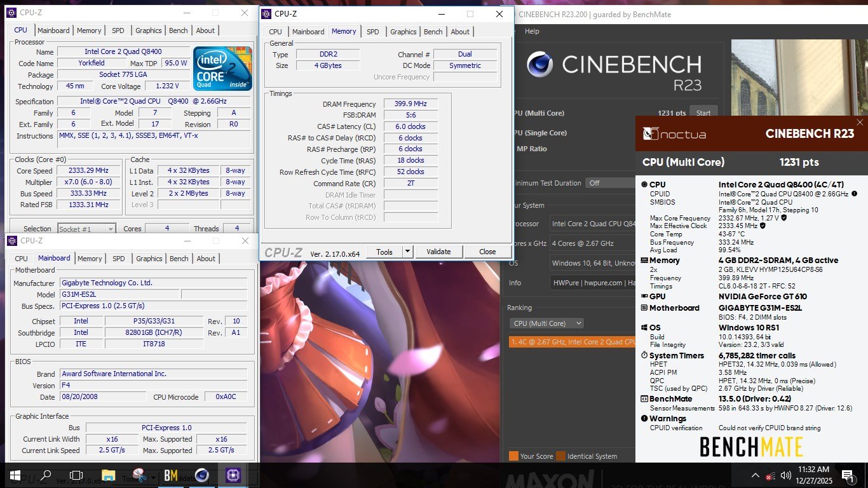Viewport: 868px width, 488px height.
Task: Open the CPU (Multi Core) ranking dropdown
Action: click(x=546, y=323)
